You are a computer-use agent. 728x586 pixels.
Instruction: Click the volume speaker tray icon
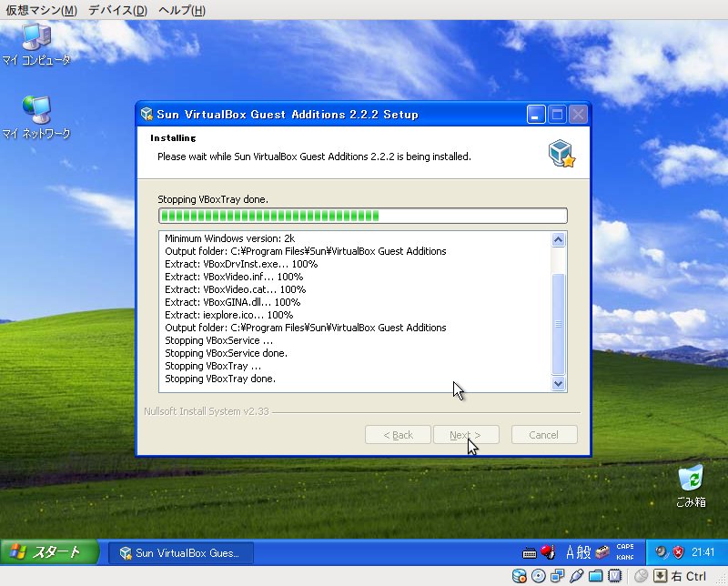click(662, 552)
